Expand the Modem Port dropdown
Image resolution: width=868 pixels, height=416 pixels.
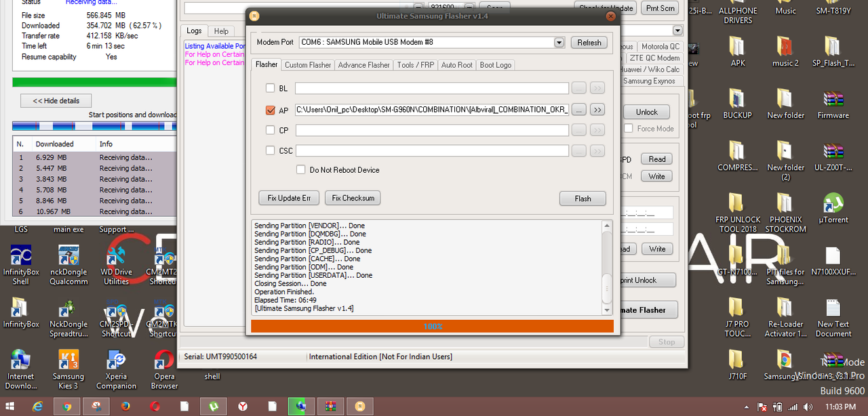[x=559, y=42]
